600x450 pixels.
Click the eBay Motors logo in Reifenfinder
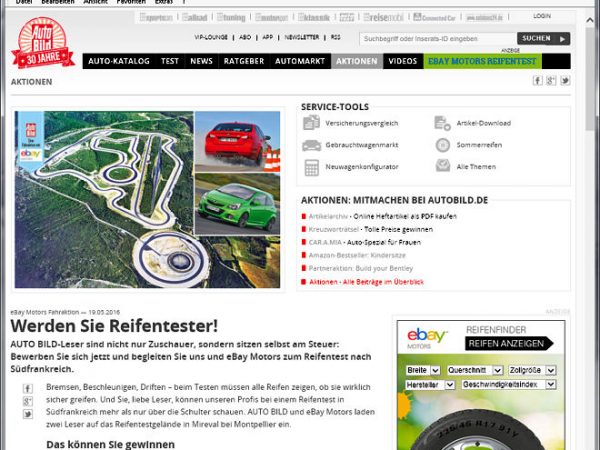(x=426, y=338)
